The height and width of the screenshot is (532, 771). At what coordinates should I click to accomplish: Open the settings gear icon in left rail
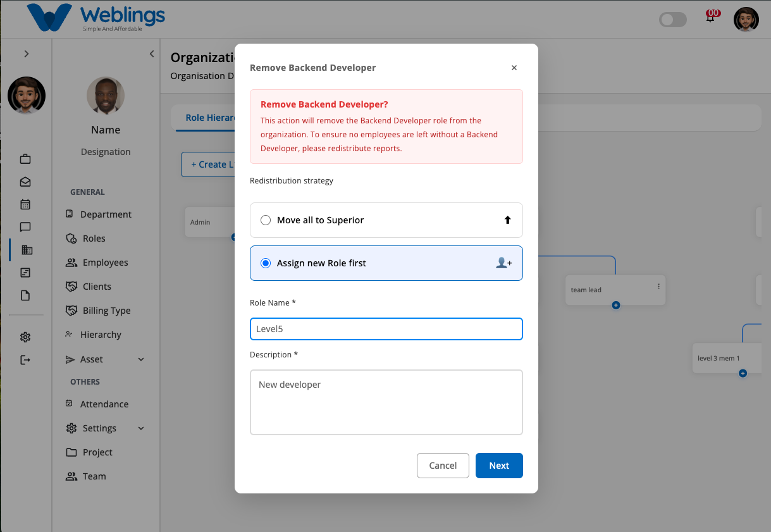25,337
